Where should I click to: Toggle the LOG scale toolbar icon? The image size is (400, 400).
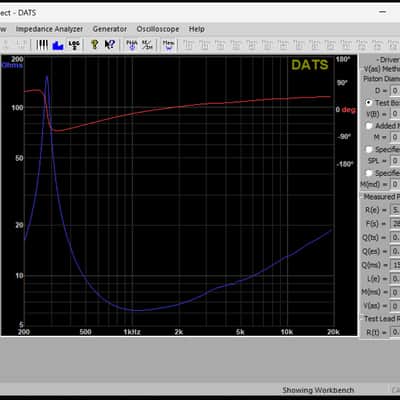tap(74, 45)
